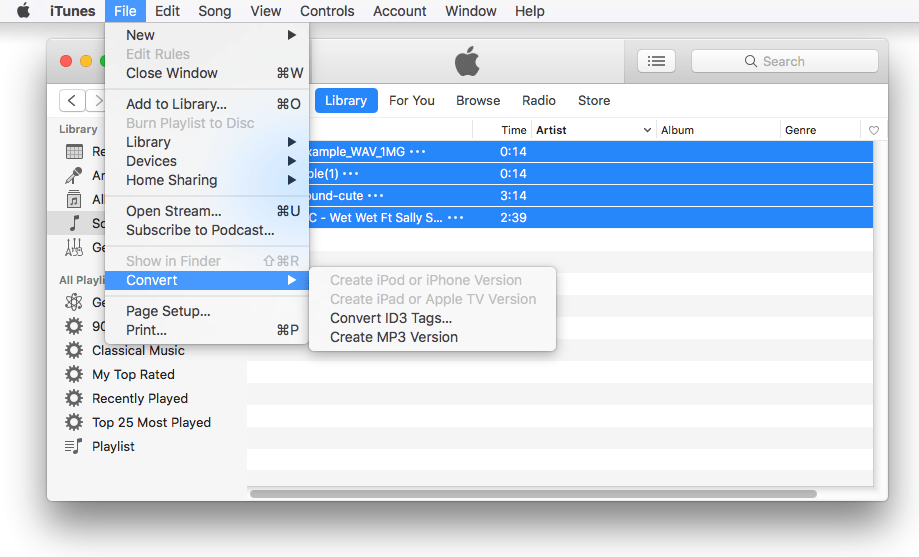Screen dimensions: 919x557
Task: Open options dots for the und-cute song
Action: (x=375, y=195)
